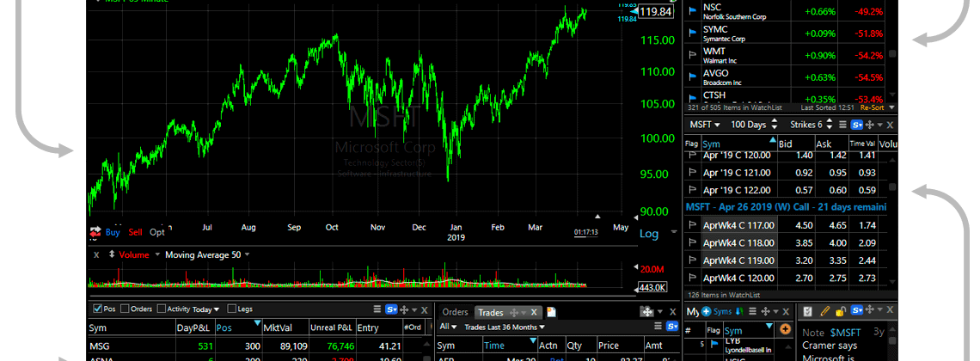Sort positions by Unreal P&L column
This screenshot has height=361, width=980.
332,327
